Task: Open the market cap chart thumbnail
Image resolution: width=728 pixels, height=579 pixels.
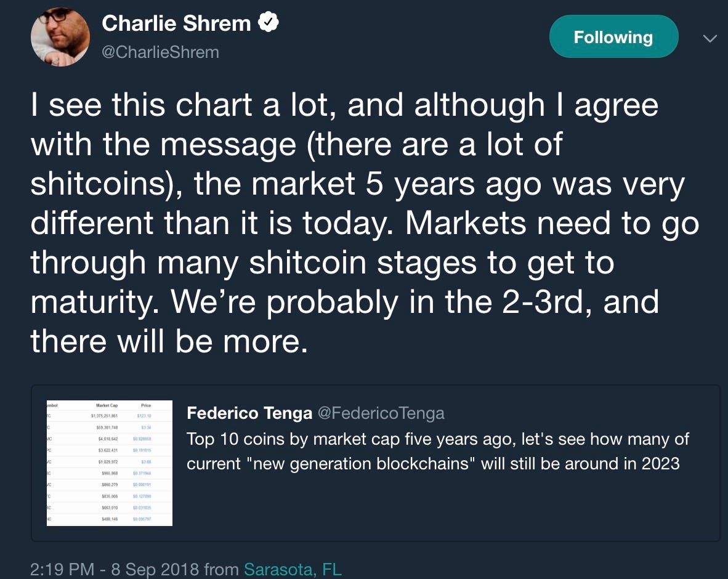Action: [x=110, y=463]
